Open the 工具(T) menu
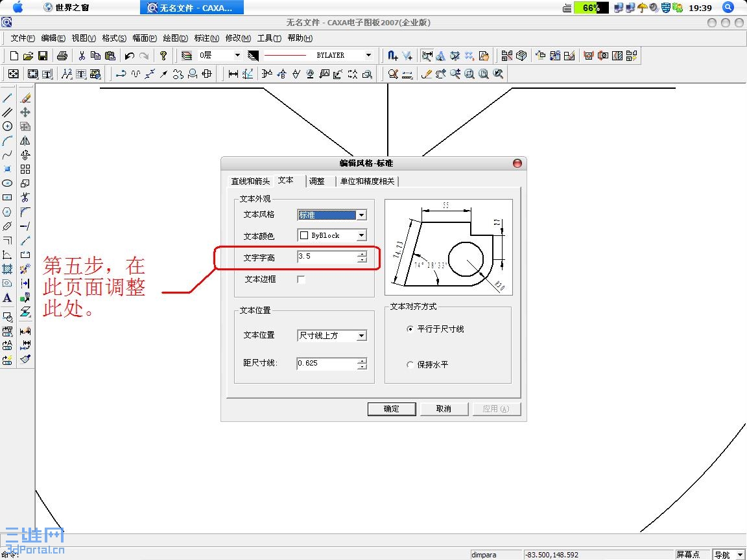The width and height of the screenshot is (747, 560). coord(269,38)
